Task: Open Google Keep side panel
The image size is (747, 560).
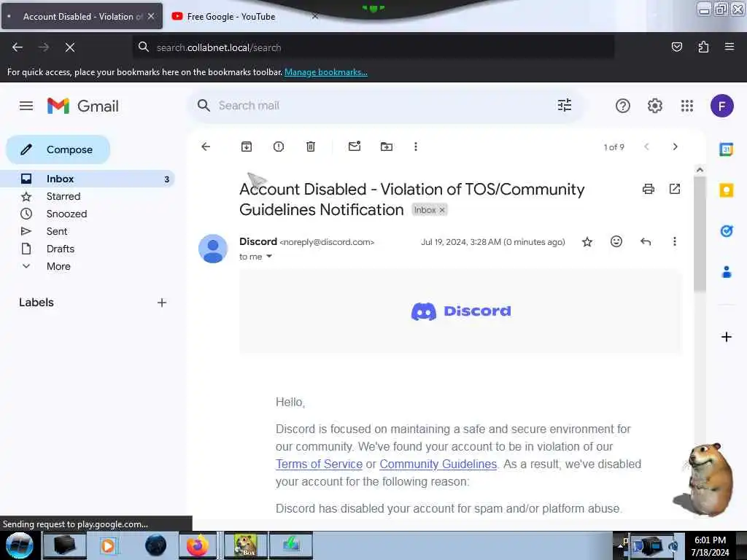Action: pos(726,190)
